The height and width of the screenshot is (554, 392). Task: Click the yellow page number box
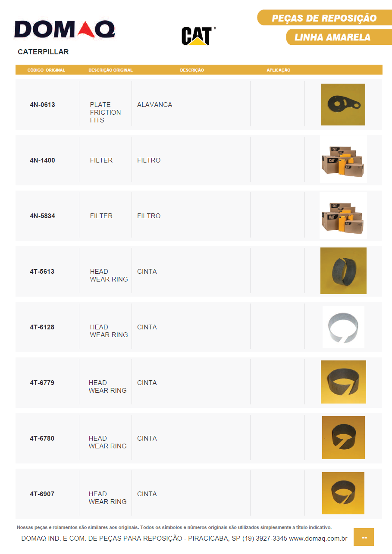364,537
